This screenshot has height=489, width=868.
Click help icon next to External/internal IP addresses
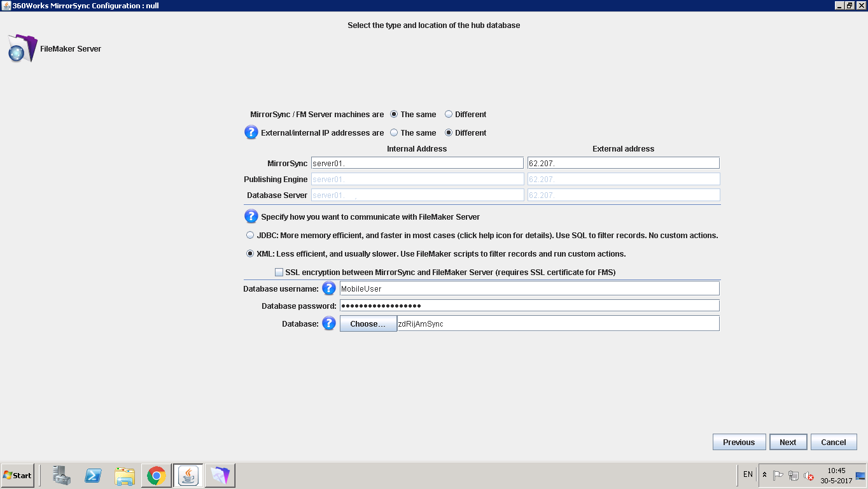[x=251, y=132]
